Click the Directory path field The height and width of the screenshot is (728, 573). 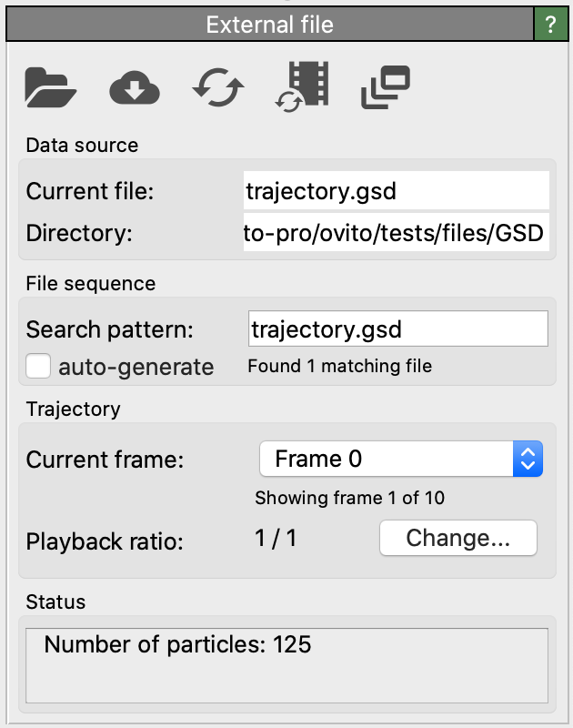point(396,234)
